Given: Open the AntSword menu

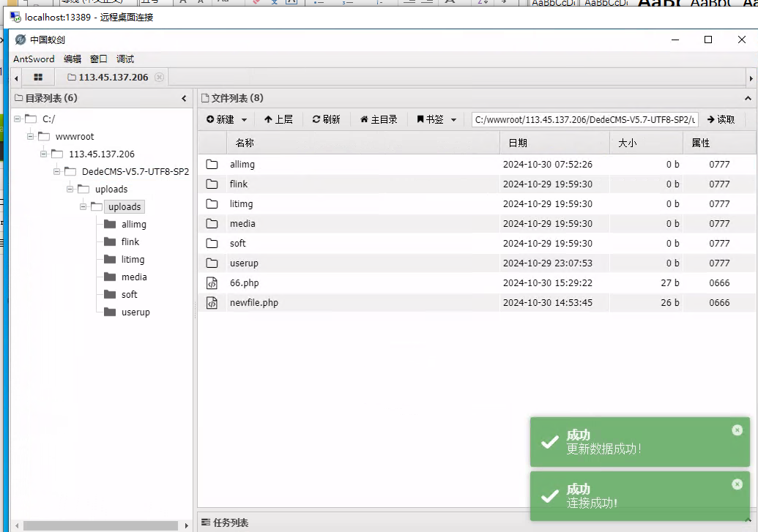Looking at the screenshot, I should click(34, 59).
